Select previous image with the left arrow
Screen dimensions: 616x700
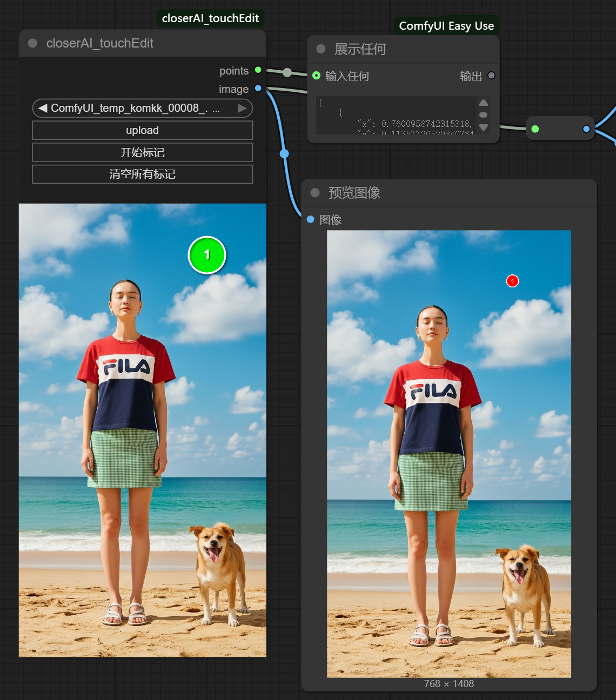[x=43, y=108]
